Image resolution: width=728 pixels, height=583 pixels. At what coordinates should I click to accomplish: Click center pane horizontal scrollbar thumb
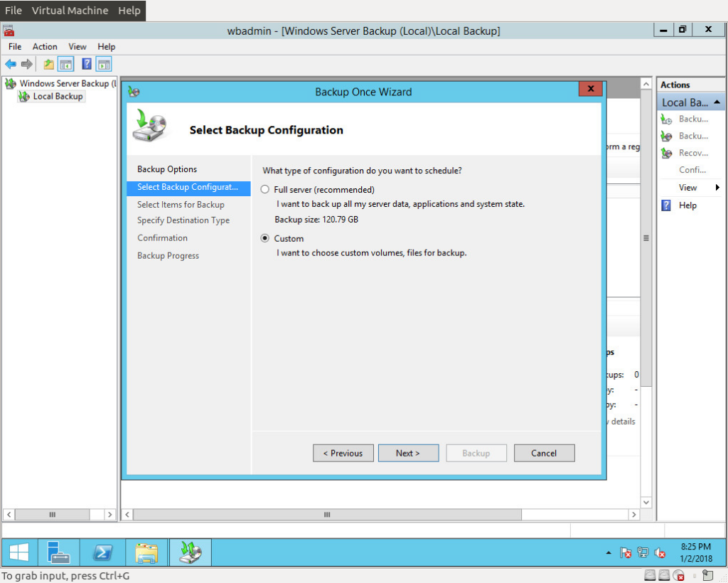click(x=327, y=514)
